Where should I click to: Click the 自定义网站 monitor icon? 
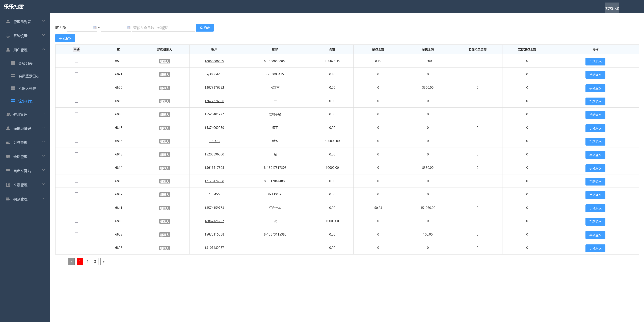pos(8,171)
